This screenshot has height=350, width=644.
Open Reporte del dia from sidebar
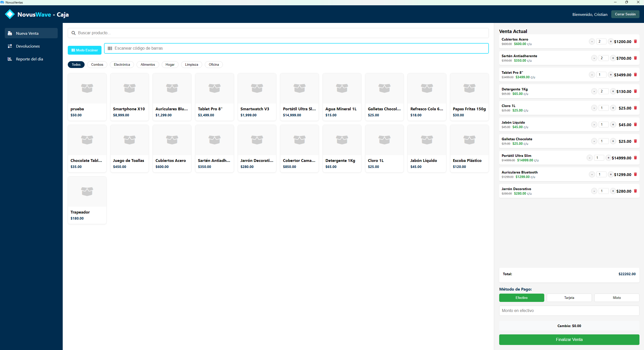29,59
